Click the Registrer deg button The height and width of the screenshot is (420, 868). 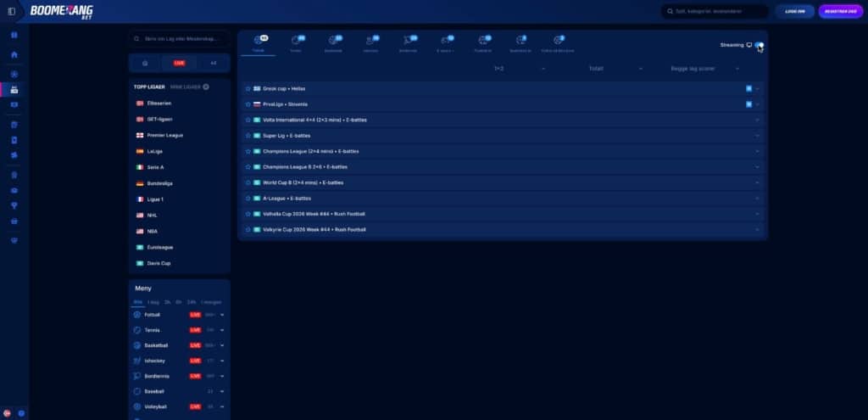[x=840, y=11]
